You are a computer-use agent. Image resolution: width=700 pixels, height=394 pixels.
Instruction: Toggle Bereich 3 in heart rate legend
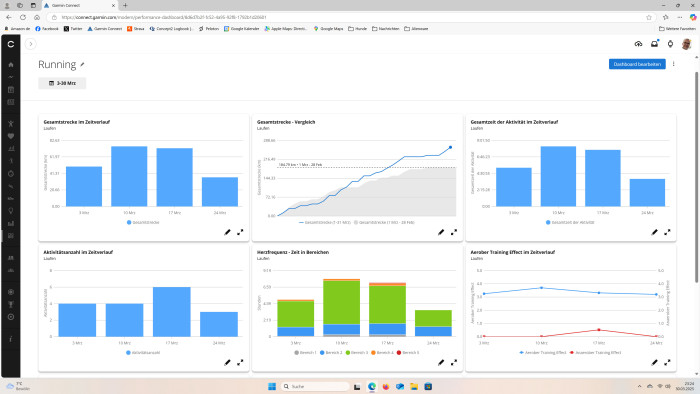(357, 353)
